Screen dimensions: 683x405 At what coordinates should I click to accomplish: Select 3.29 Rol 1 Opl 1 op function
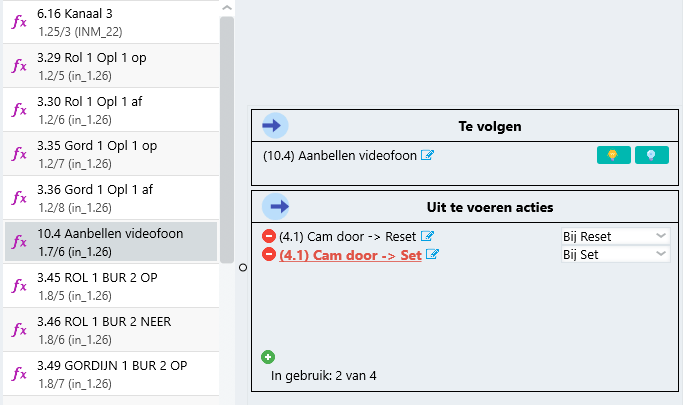111,66
